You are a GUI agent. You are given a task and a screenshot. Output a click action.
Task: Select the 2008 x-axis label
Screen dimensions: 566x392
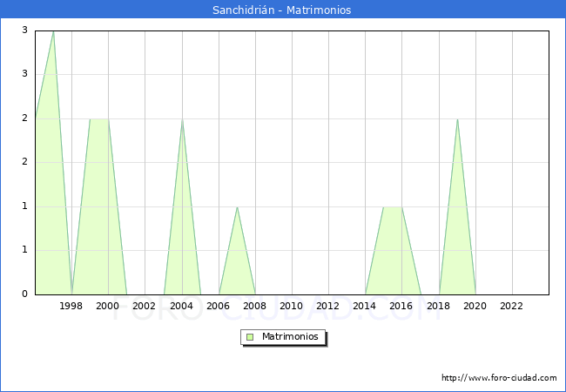click(x=254, y=306)
